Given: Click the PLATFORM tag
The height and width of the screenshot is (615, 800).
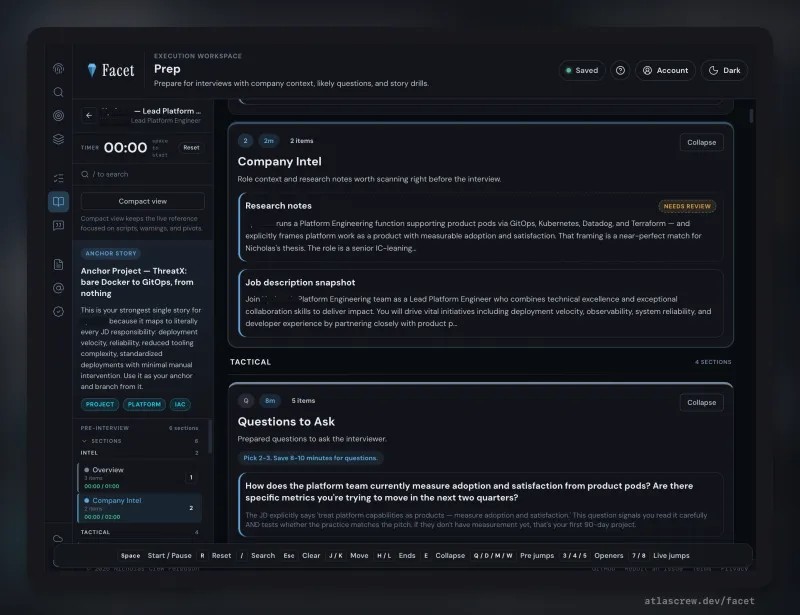Looking at the screenshot, I should click(x=144, y=404).
